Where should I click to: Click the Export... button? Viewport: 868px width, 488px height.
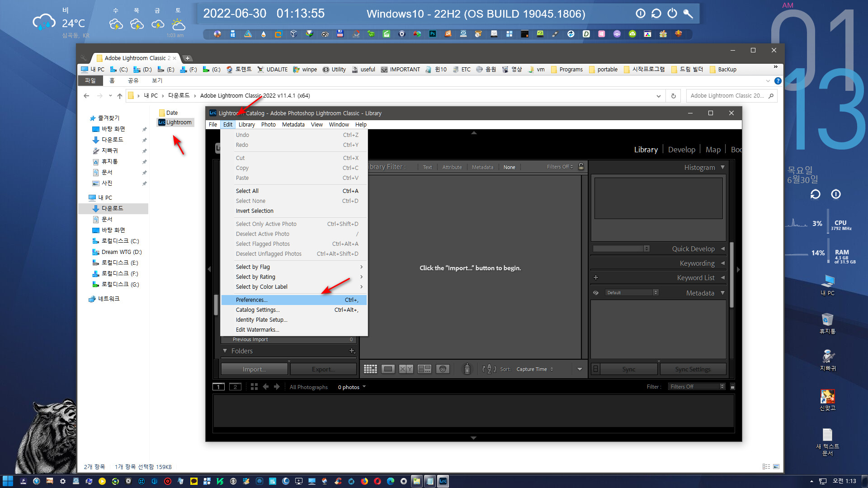click(x=323, y=369)
